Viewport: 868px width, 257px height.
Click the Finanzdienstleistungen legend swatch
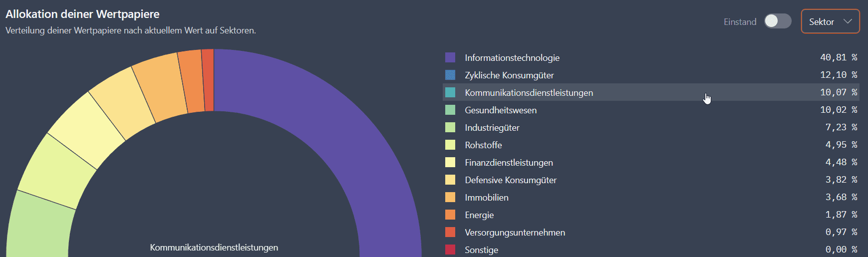point(450,162)
